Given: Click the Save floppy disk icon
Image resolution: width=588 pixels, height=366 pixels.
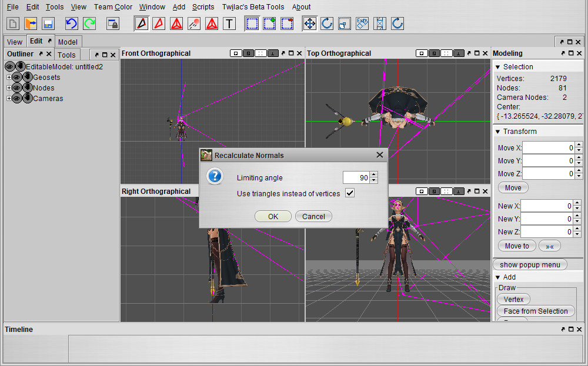Looking at the screenshot, I should [48, 23].
